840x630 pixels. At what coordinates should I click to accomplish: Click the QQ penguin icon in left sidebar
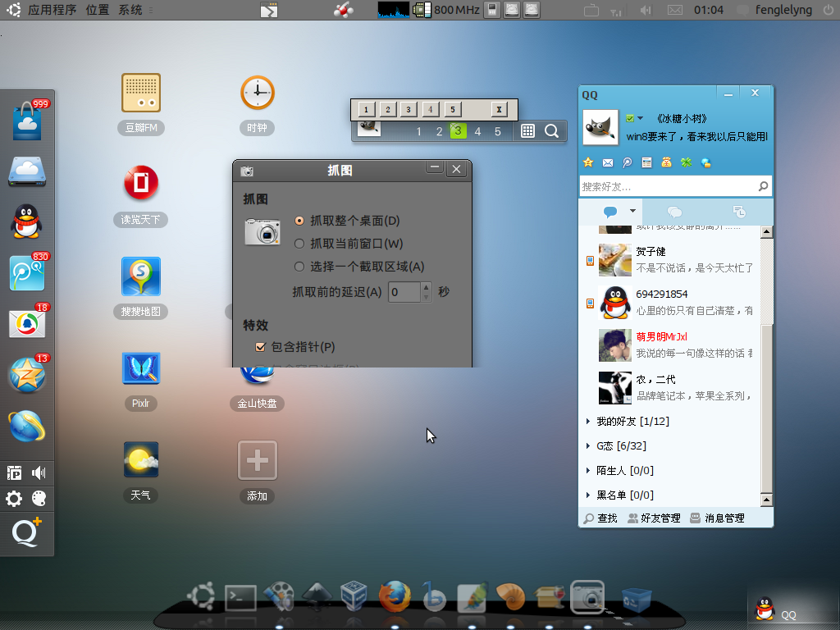(x=25, y=221)
